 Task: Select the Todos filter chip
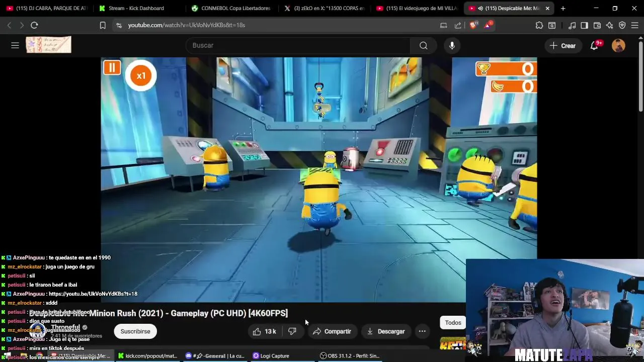click(x=453, y=323)
